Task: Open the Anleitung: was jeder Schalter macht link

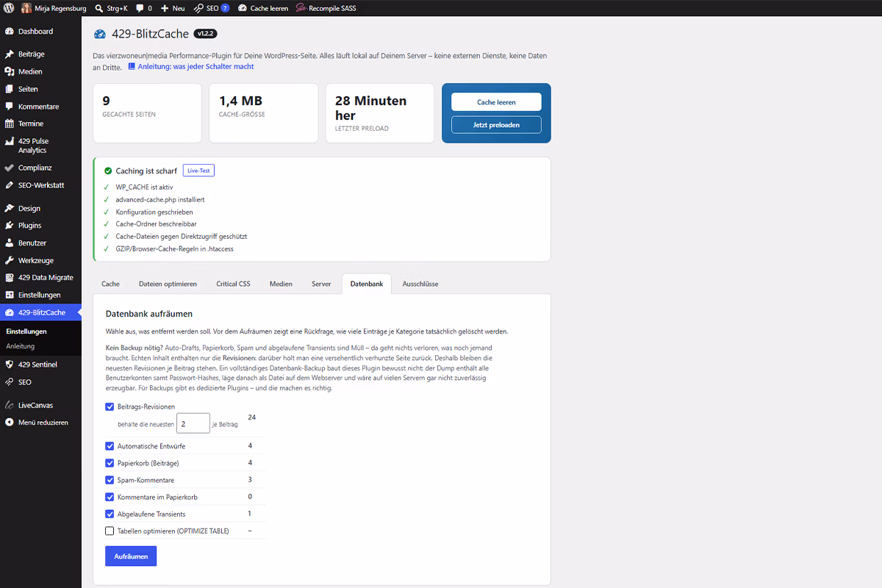Action: [x=190, y=66]
